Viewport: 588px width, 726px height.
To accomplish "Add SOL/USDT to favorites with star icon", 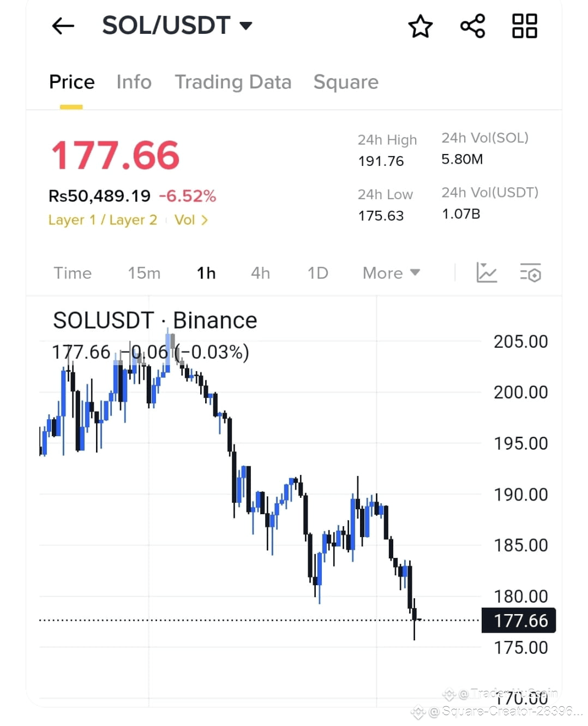I will coord(420,26).
